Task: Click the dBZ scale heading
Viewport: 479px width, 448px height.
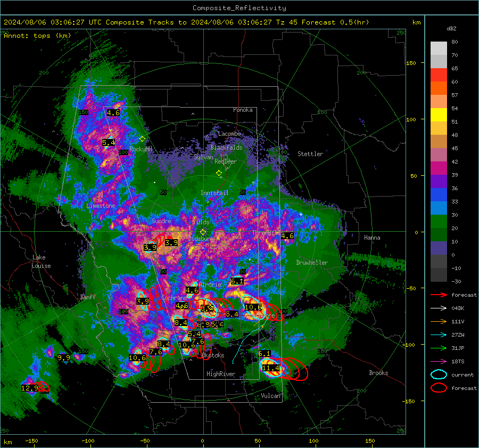Action: [451, 29]
